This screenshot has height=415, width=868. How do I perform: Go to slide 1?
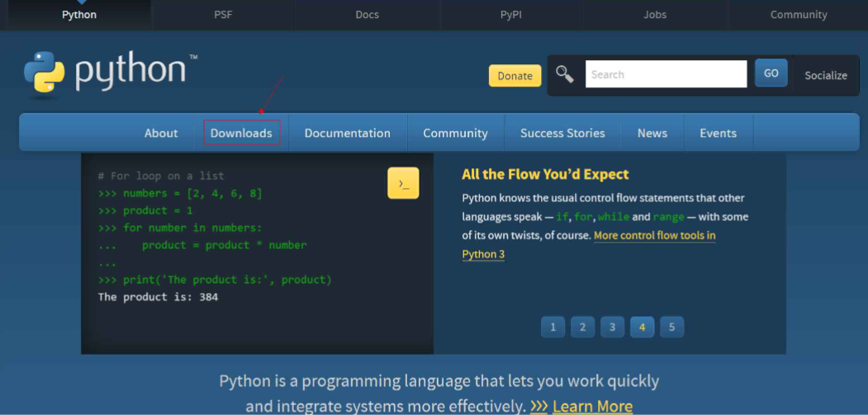553,327
